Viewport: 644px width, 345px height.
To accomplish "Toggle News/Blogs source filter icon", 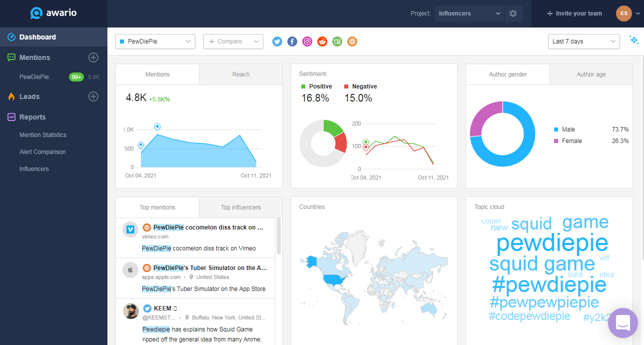I will 337,41.
